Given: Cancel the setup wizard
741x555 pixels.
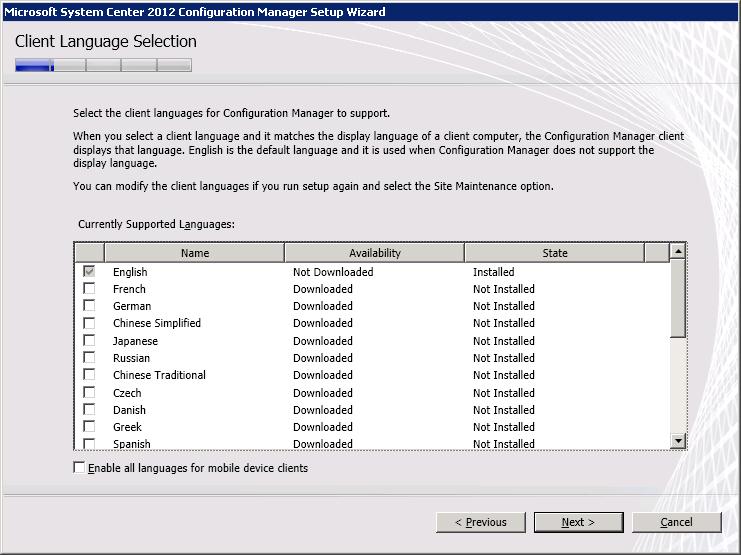Looking at the screenshot, I should [676, 522].
